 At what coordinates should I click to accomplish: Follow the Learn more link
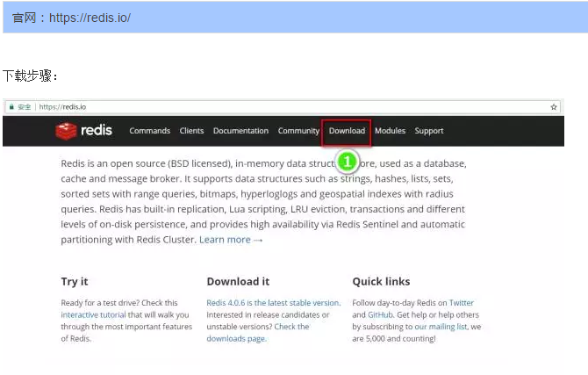point(231,240)
